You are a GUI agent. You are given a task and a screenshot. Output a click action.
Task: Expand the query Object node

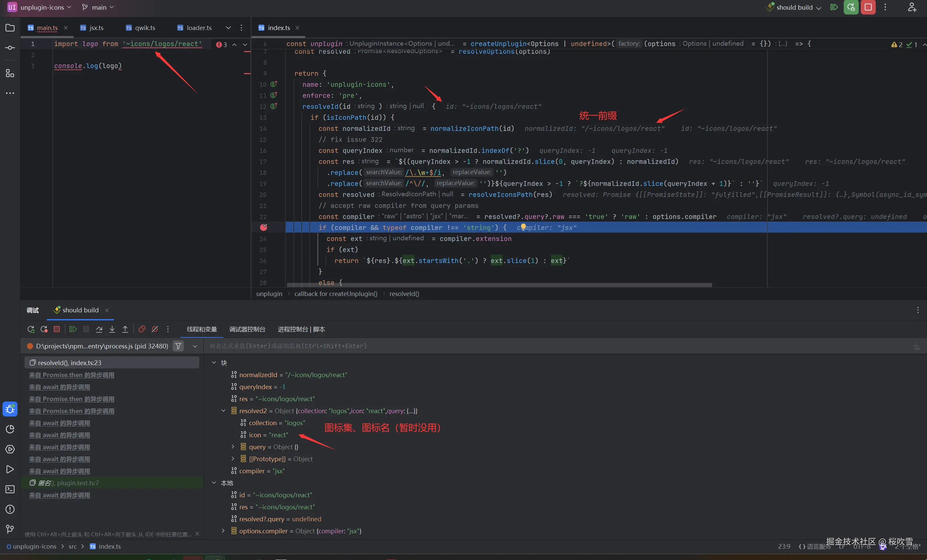pos(233,447)
